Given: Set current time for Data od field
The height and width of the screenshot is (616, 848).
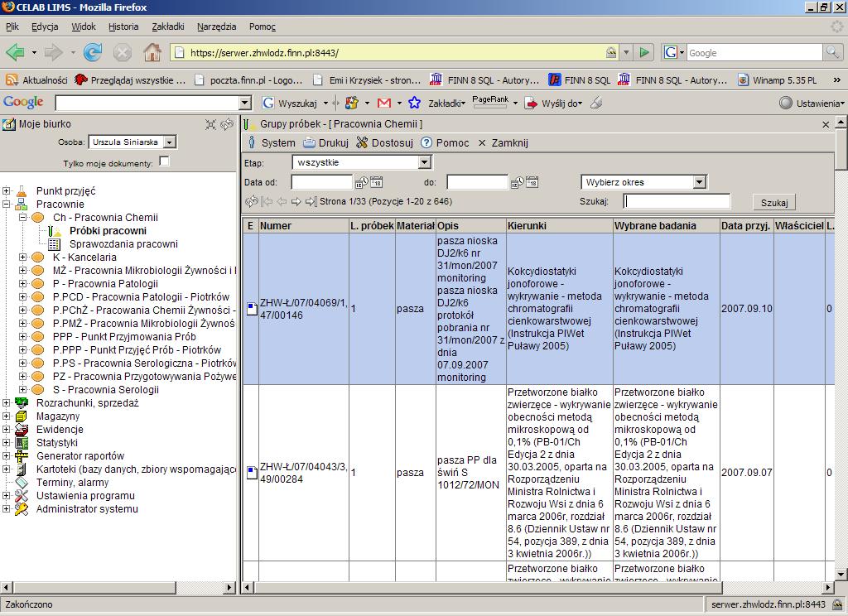Looking at the screenshot, I should 361,183.
